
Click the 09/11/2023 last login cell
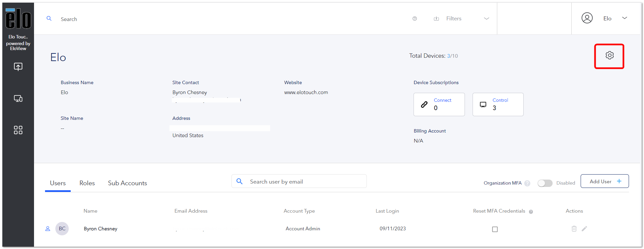tap(393, 229)
